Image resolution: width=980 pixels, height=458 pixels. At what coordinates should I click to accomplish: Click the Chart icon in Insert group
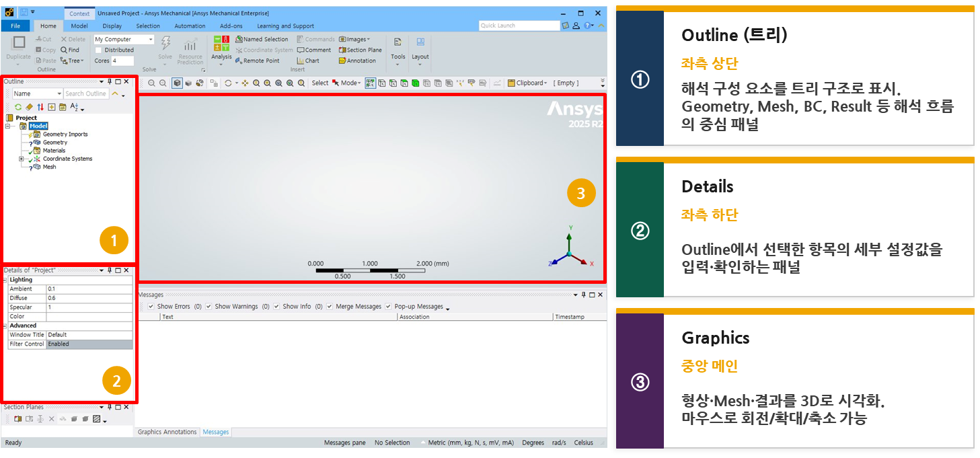pos(301,61)
